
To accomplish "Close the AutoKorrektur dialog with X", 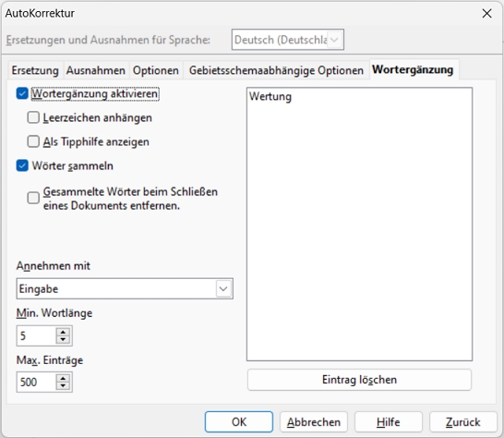I will [x=487, y=14].
